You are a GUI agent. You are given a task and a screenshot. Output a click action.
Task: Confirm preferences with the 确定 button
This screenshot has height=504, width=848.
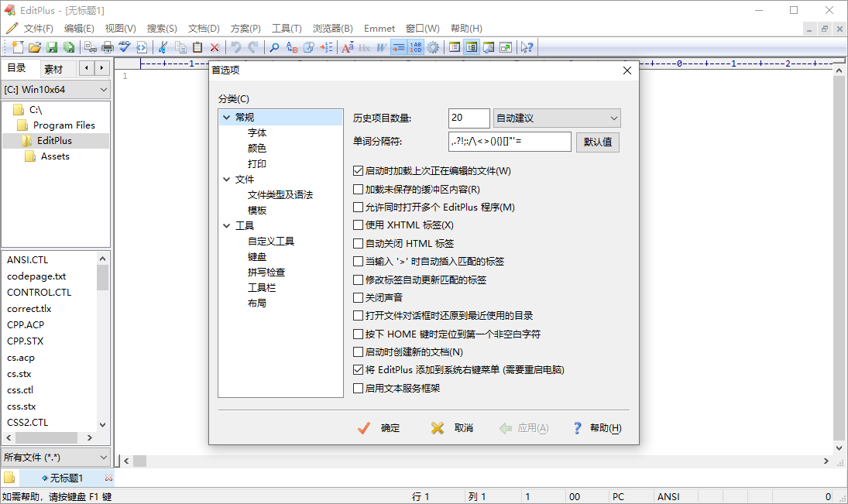[x=377, y=427]
